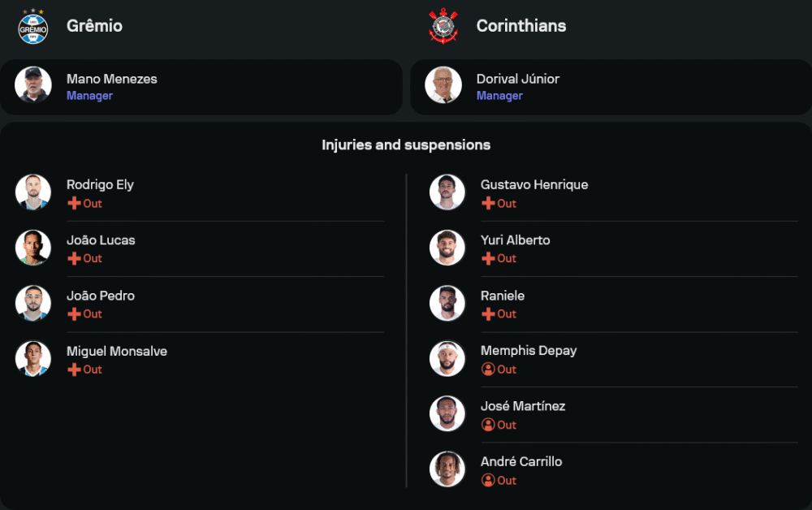
Task: Click the suspension icon under André Carrillo
Action: pyautogui.click(x=488, y=480)
